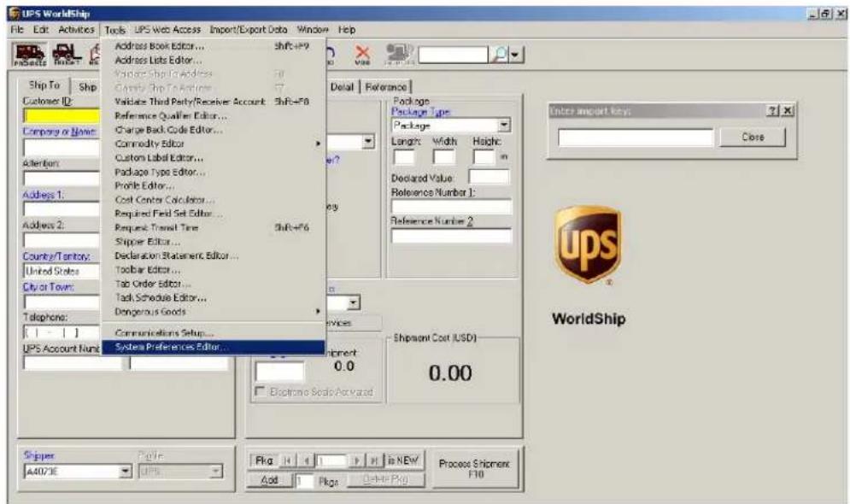
Task: Open the UPS Web Access menu
Action: click(x=167, y=30)
